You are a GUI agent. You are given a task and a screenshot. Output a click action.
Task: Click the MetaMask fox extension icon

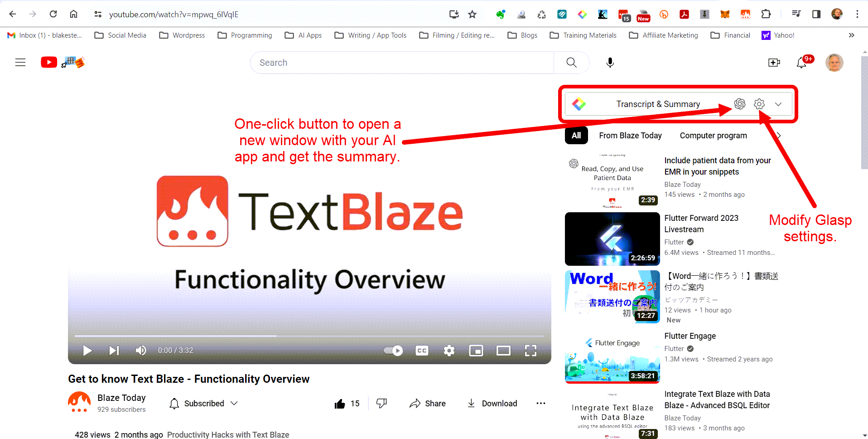[x=725, y=14]
